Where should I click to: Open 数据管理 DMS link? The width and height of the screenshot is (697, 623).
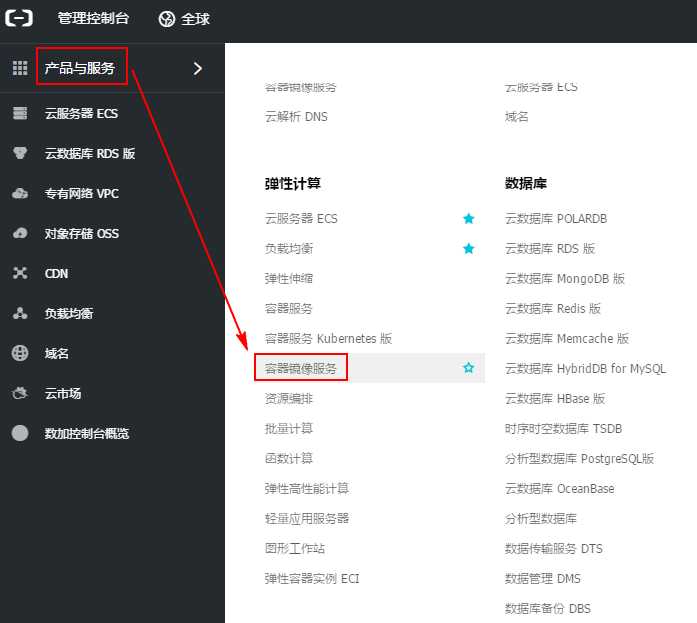tap(543, 579)
